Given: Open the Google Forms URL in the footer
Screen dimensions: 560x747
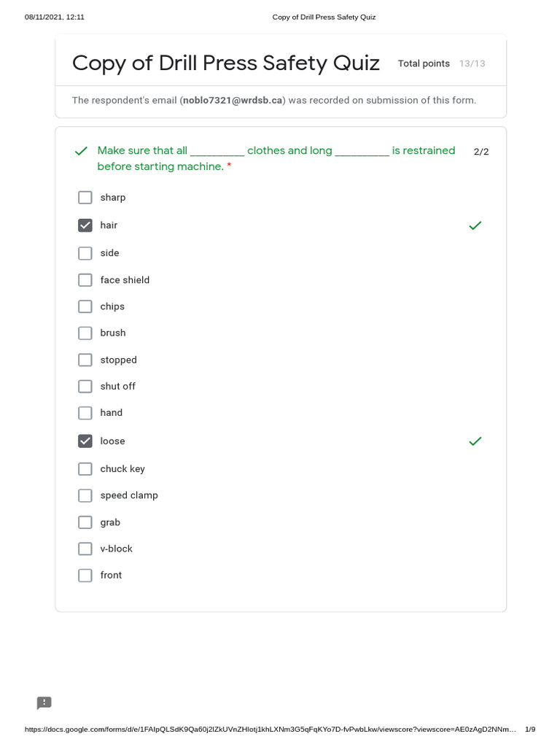Looking at the screenshot, I should click(x=270, y=729).
